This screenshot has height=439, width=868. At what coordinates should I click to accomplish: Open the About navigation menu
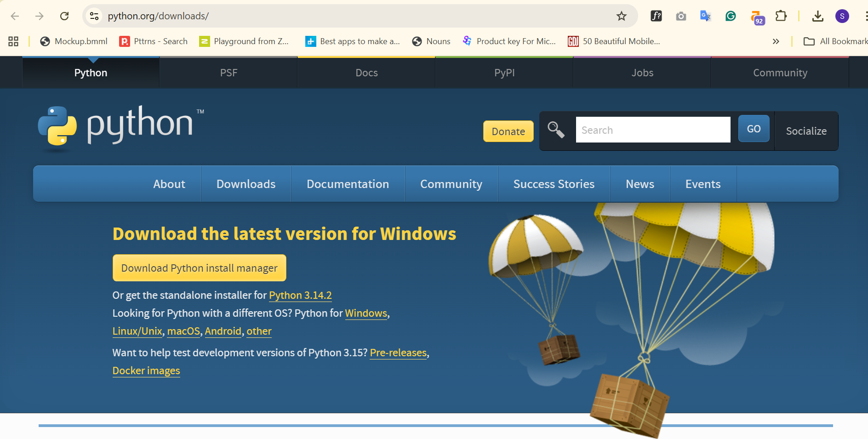point(169,184)
